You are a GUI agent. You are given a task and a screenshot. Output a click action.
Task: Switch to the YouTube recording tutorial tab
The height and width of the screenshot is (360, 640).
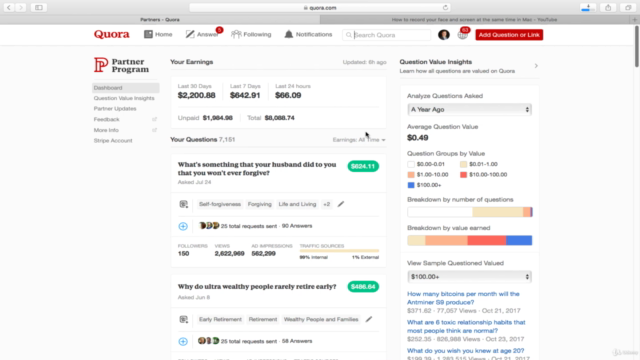click(x=474, y=20)
